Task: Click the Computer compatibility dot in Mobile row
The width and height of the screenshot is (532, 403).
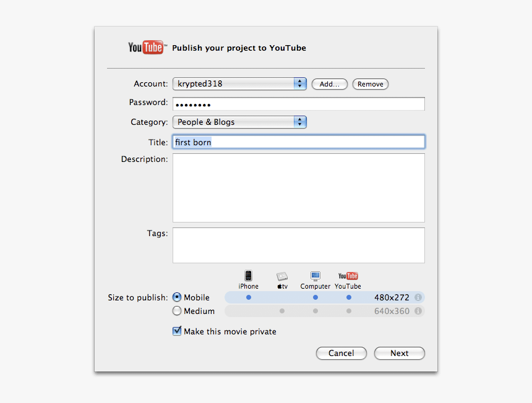Action: pyautogui.click(x=315, y=297)
